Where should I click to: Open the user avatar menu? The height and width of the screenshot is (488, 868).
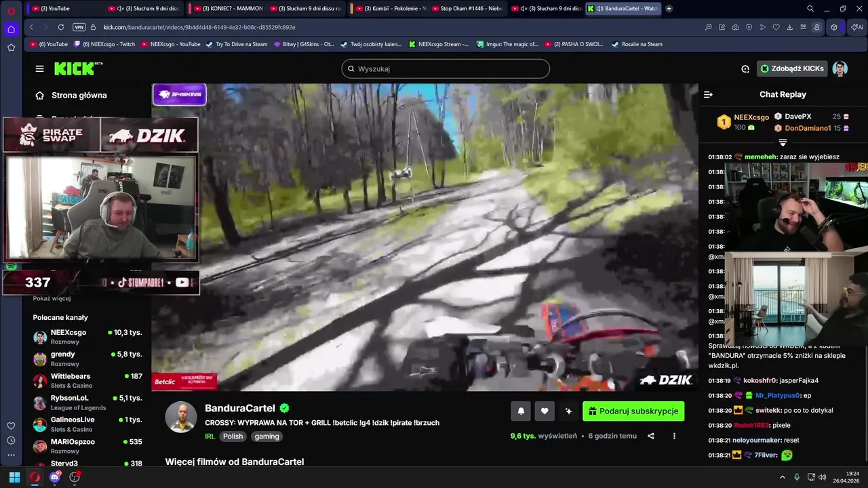click(x=840, y=68)
